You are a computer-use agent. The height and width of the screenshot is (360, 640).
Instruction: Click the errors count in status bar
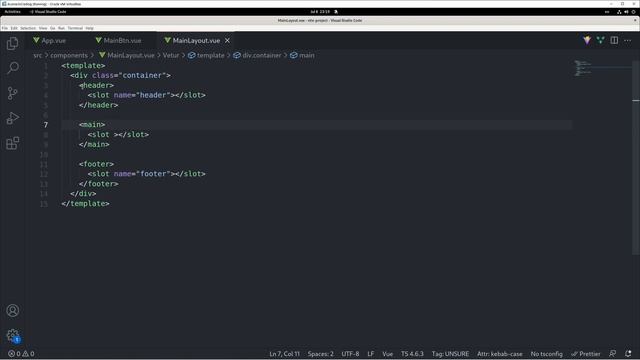click(14, 354)
